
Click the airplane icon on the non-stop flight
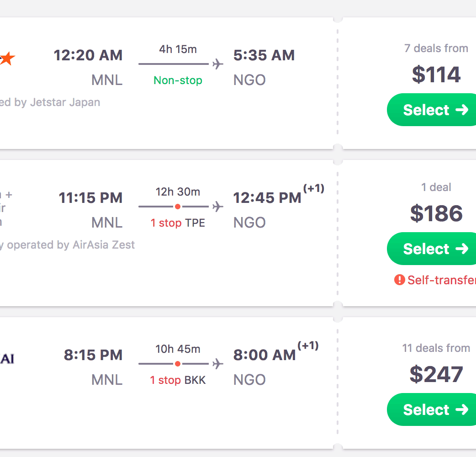(218, 64)
